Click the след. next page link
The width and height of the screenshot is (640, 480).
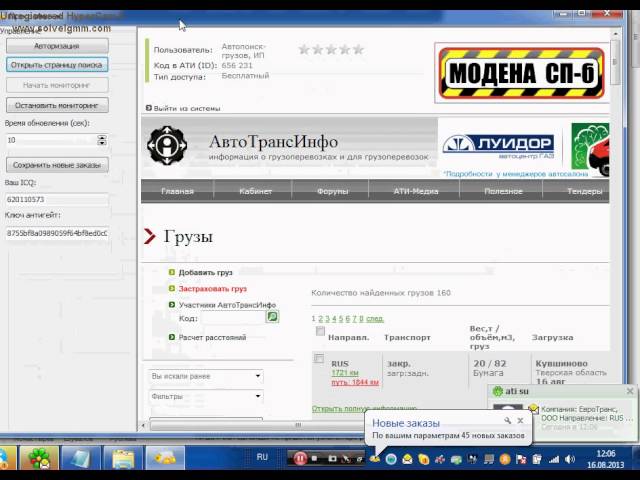point(375,319)
